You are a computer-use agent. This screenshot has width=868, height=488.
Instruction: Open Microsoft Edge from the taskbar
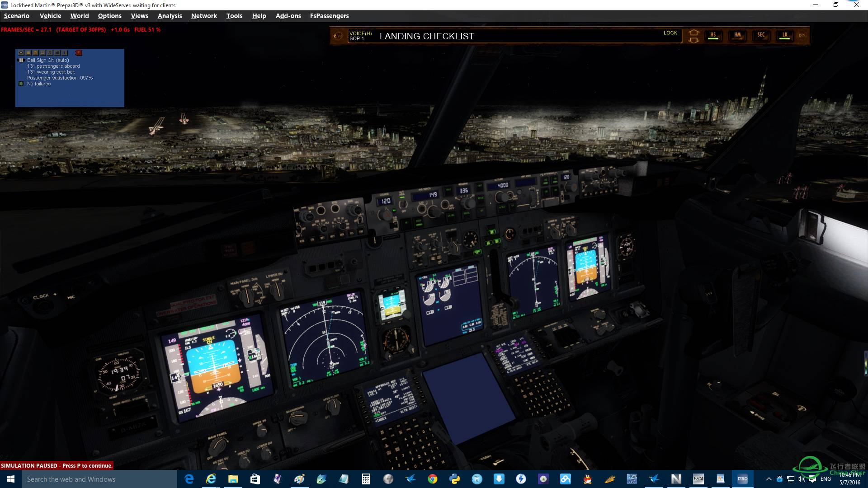click(x=189, y=479)
